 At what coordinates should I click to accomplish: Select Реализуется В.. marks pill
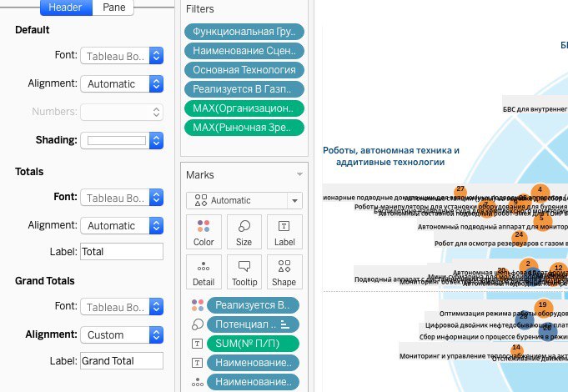[x=253, y=305]
